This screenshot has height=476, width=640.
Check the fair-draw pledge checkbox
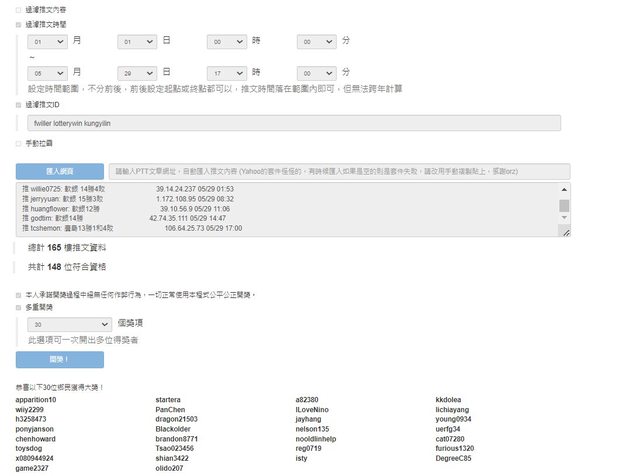coord(18,295)
